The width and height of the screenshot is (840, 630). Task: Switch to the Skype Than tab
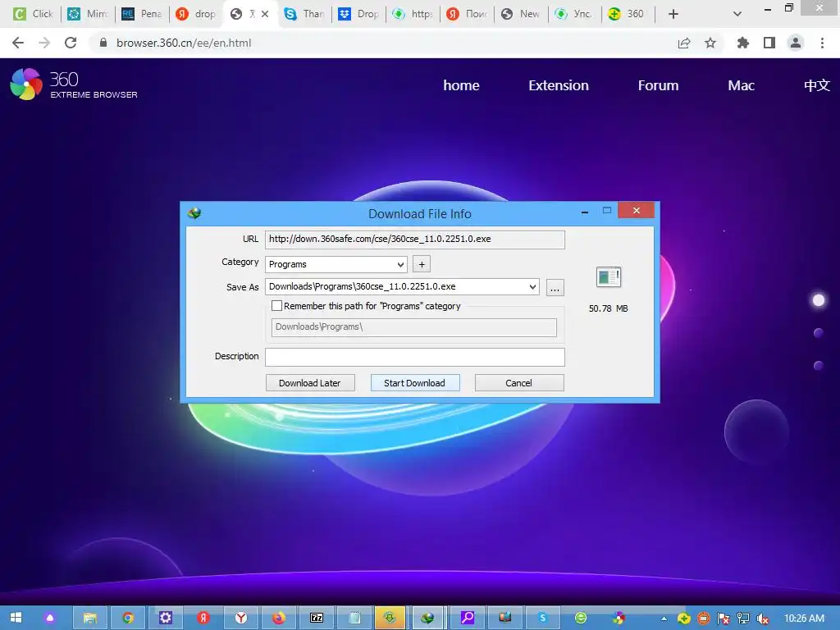pos(304,14)
